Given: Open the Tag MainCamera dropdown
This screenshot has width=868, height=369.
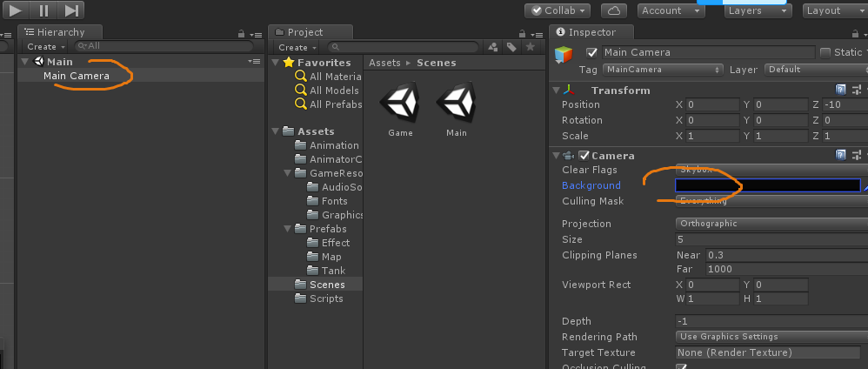Looking at the screenshot, I should (663, 70).
